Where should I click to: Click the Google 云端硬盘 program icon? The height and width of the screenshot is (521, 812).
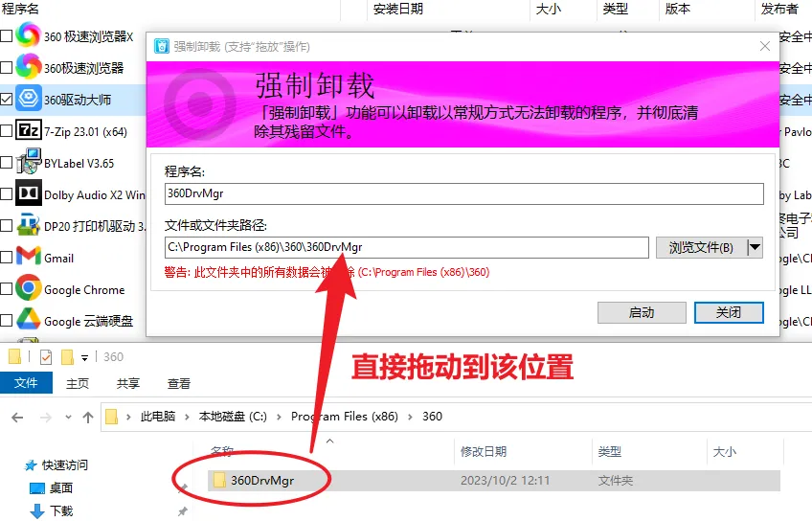(x=28, y=320)
